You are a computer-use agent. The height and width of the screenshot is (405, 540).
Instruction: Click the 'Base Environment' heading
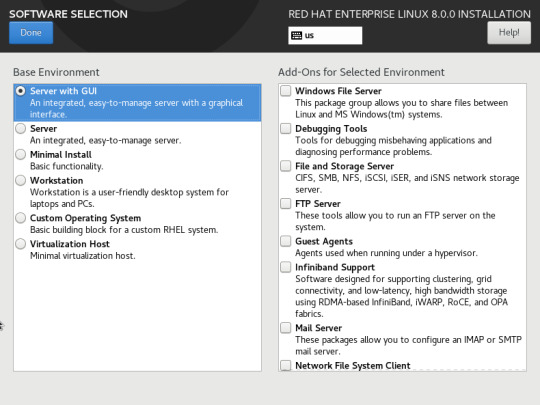(56, 72)
